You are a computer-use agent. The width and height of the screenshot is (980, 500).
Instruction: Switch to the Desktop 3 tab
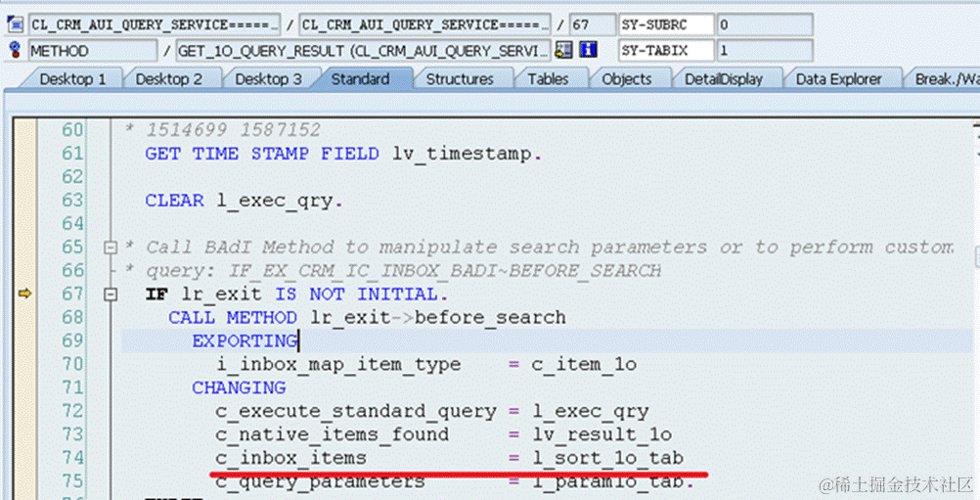(x=268, y=79)
